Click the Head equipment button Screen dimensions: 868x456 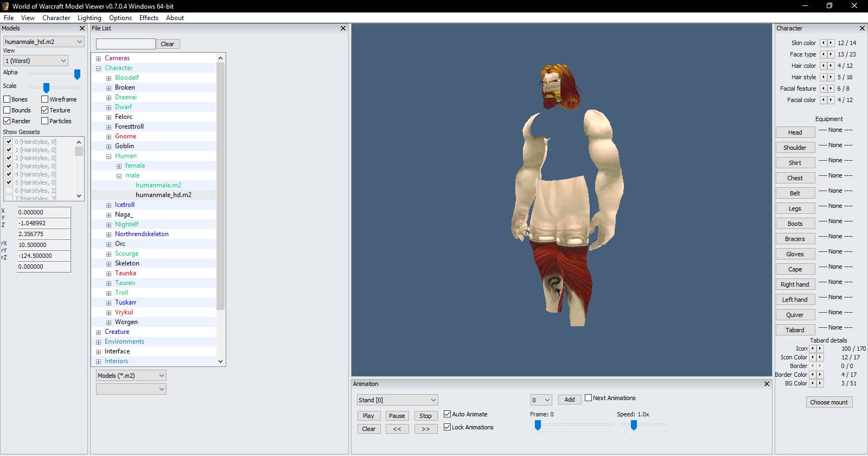(795, 132)
